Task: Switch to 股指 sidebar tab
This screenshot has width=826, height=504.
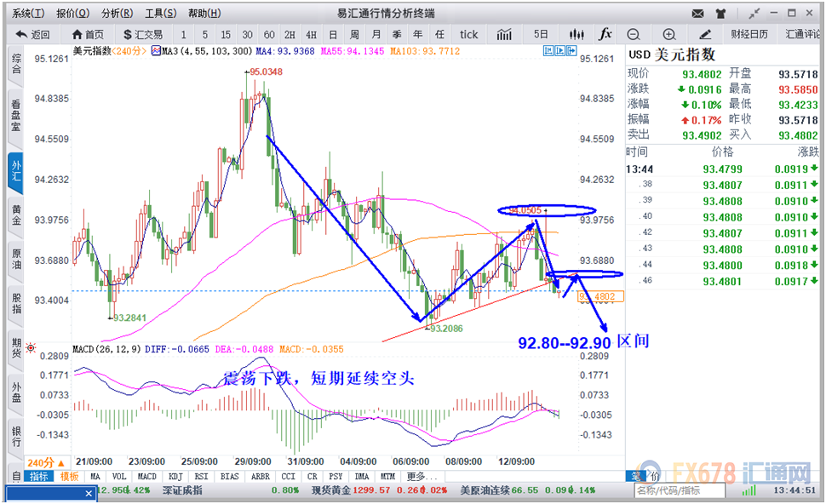Action: coord(16,303)
